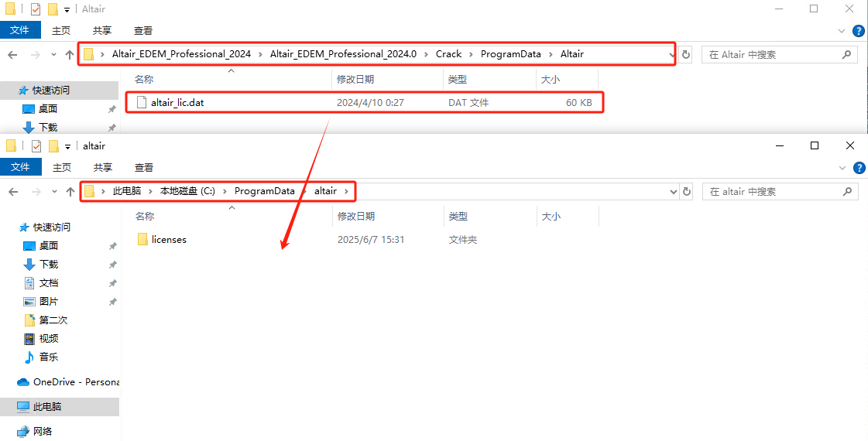
Task: Click Altair_EDEM_Professional_2024.0 breadcrumb segment
Action: point(343,54)
